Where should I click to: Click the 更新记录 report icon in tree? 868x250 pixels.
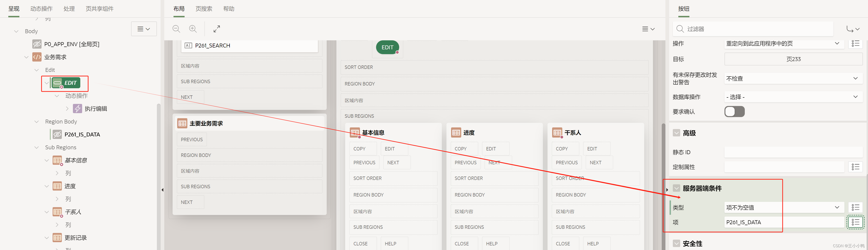pyautogui.click(x=57, y=238)
